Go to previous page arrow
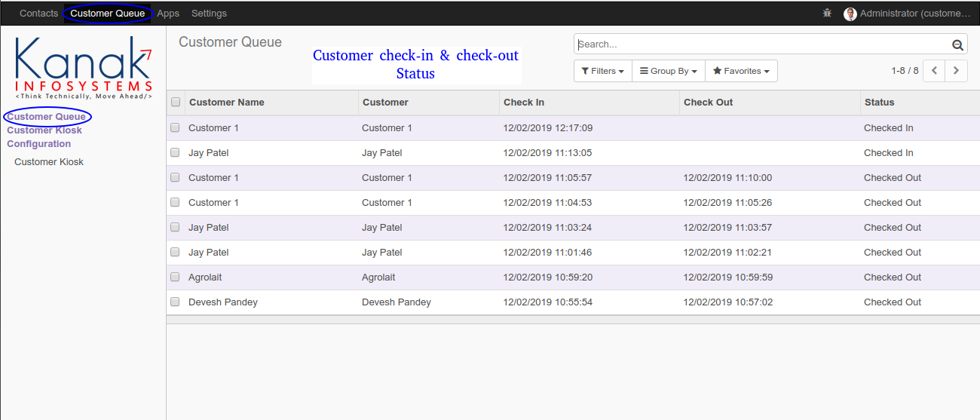 pyautogui.click(x=935, y=71)
